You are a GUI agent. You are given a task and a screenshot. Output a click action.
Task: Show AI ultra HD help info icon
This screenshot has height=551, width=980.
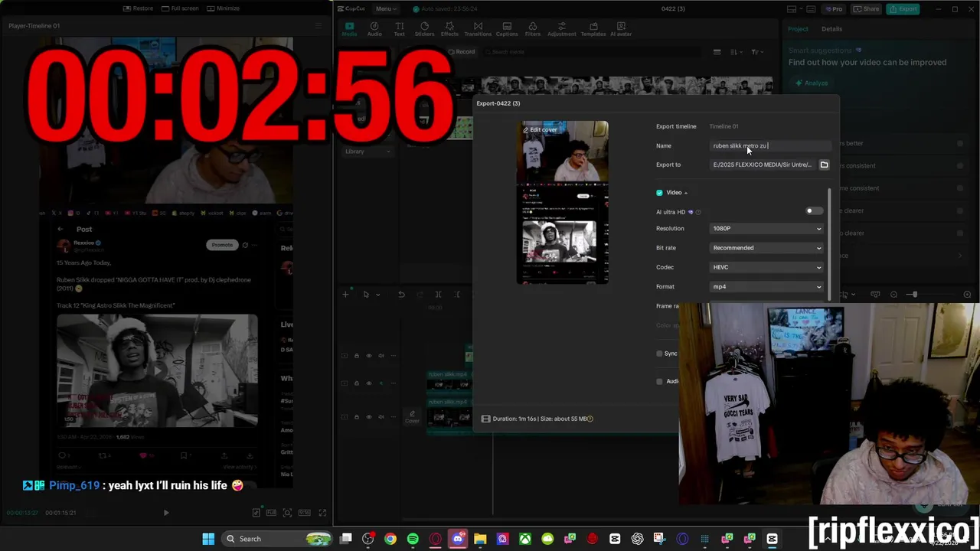(698, 212)
